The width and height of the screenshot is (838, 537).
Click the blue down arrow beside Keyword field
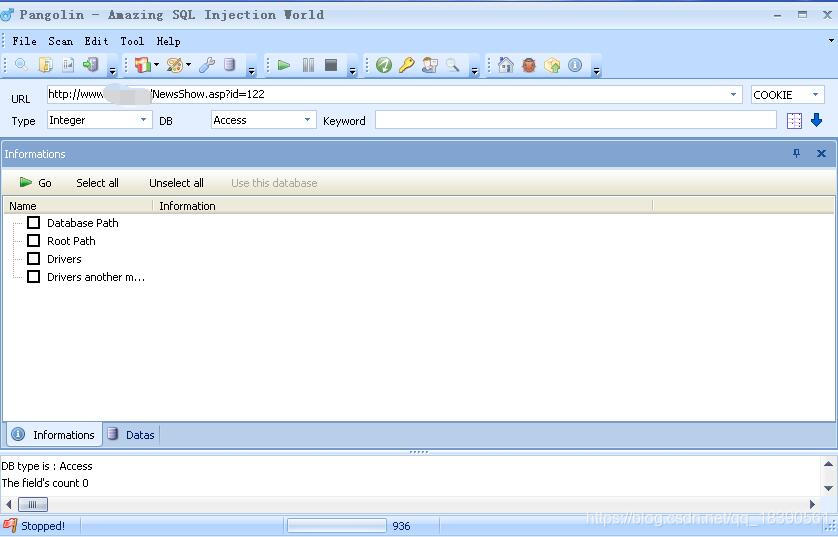click(x=816, y=120)
